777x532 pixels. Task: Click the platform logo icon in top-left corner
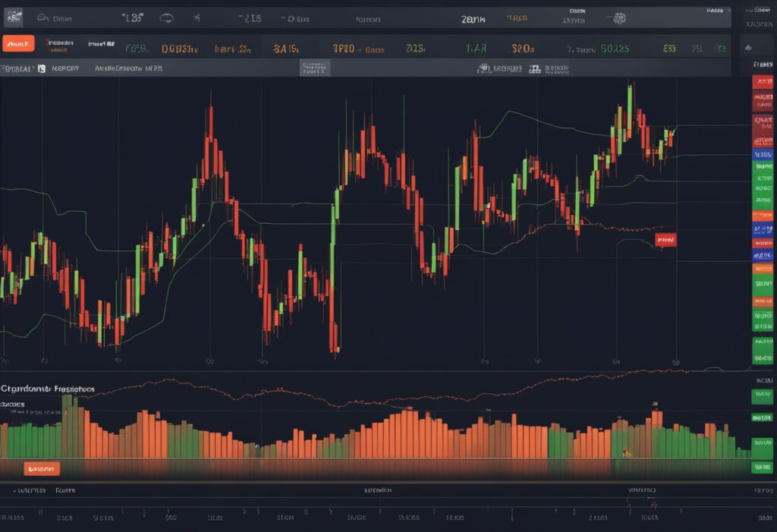(x=14, y=18)
